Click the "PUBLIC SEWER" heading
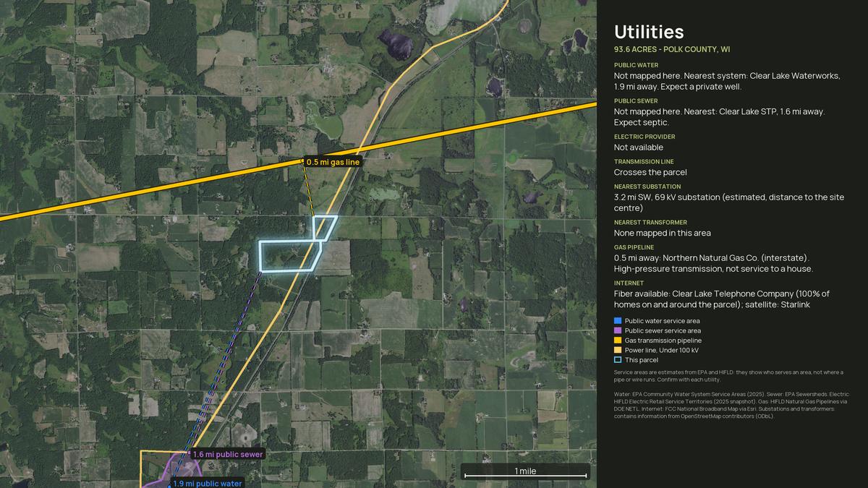Screen dimensions: 868x488 tap(637, 101)
